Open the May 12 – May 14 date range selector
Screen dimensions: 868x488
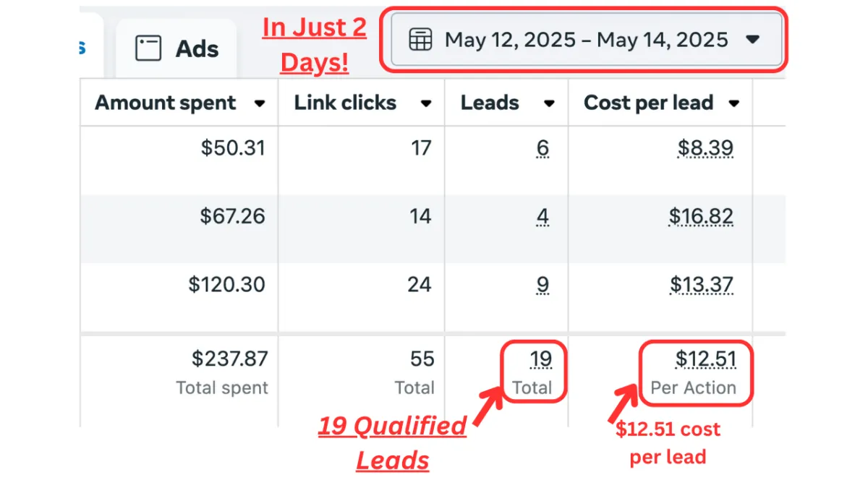[x=587, y=39]
